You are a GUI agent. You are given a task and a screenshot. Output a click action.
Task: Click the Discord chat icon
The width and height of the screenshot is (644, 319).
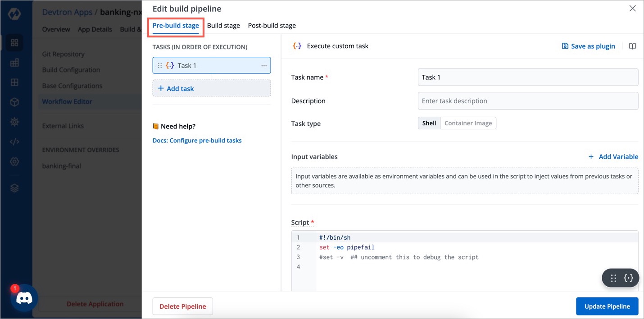coord(24,298)
